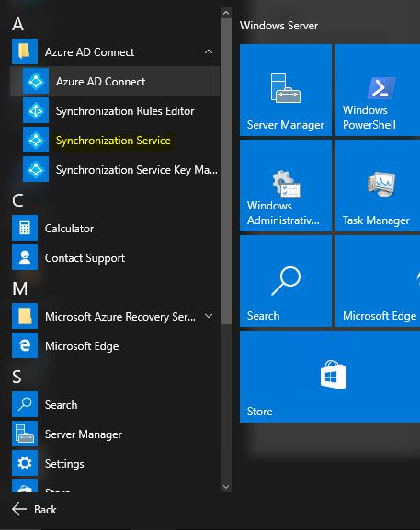420x530 pixels.
Task: Click the Settings gear icon
Action: (25, 463)
